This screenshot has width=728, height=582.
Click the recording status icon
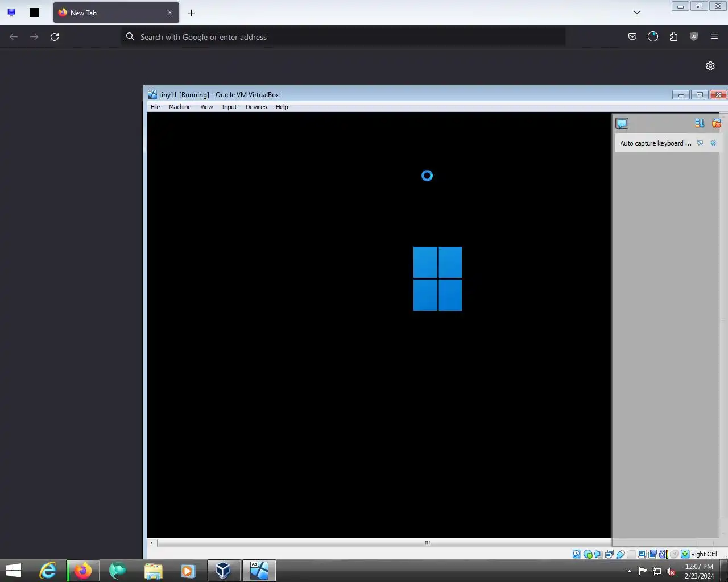pyautogui.click(x=652, y=554)
